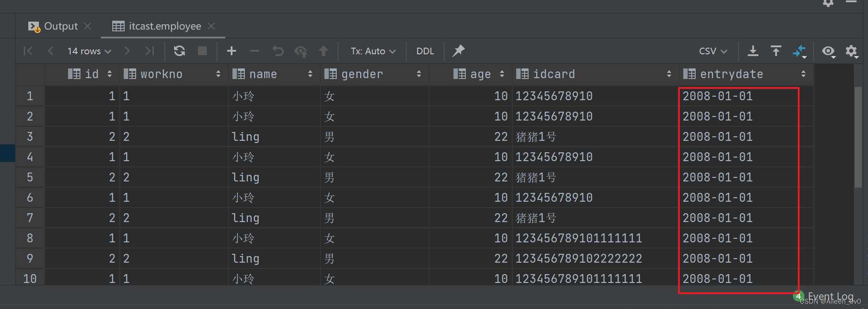Close the itcast.employee tab
This screenshot has height=309, width=868.
click(x=211, y=26)
